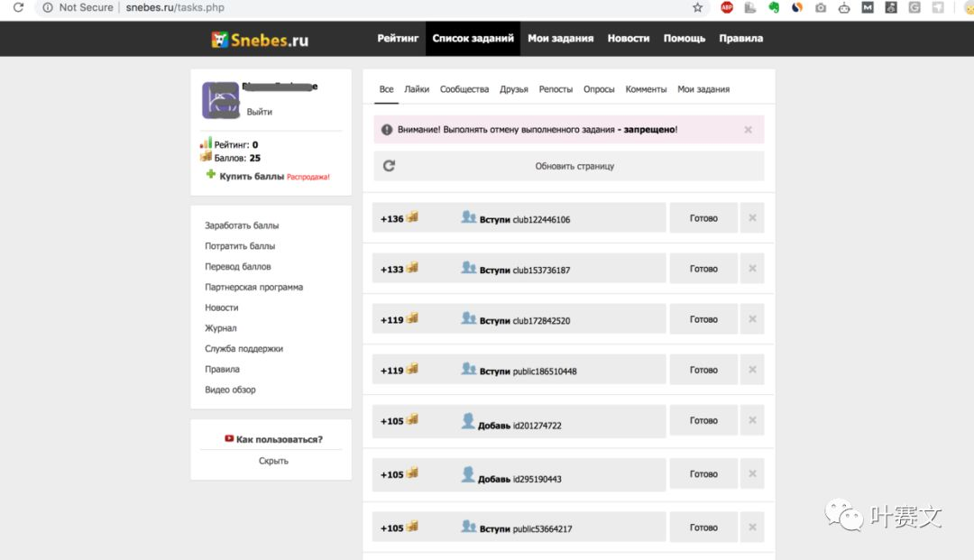Screen dimensions: 974x560
Task: Remove the id201274722 friend task
Action: (x=752, y=420)
